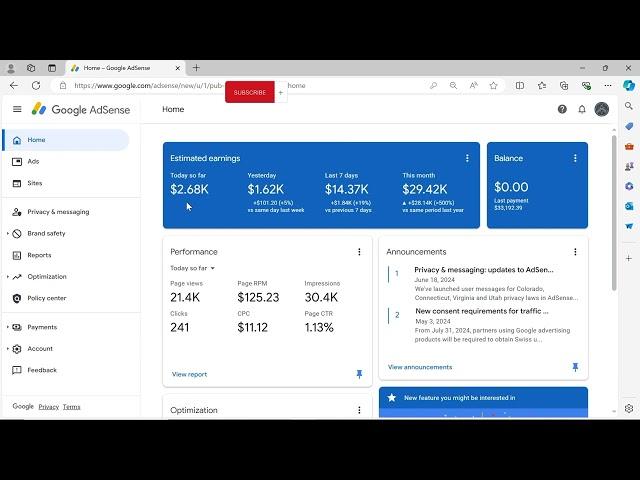Open Edge favorites list icon
Image resolution: width=640 pixels, height=480 pixels.
[x=542, y=85]
